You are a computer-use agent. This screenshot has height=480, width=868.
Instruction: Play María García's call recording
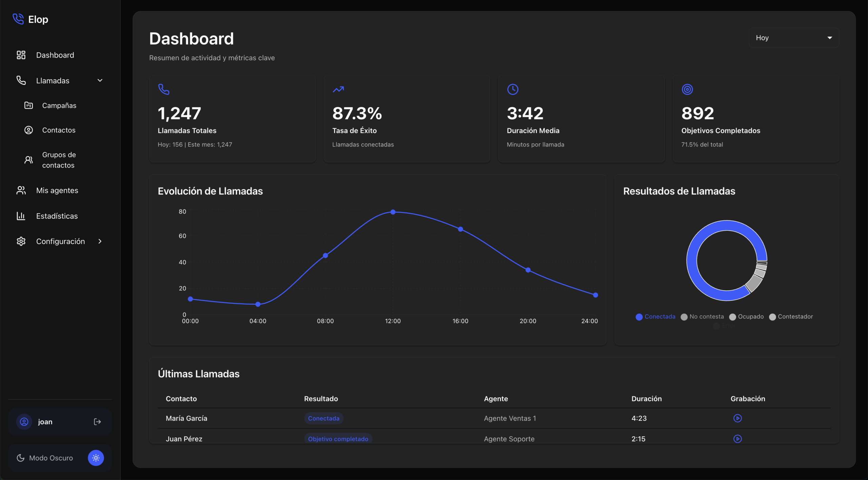tap(737, 418)
